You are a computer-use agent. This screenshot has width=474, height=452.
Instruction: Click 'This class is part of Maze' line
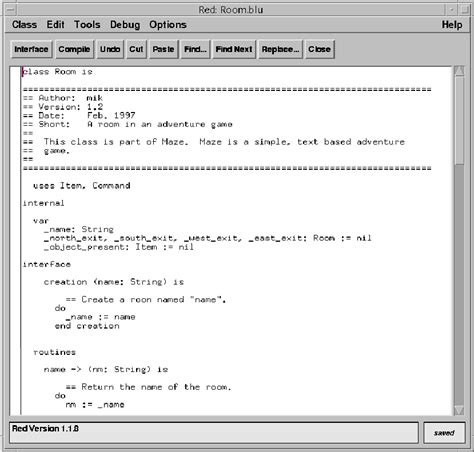click(214, 142)
